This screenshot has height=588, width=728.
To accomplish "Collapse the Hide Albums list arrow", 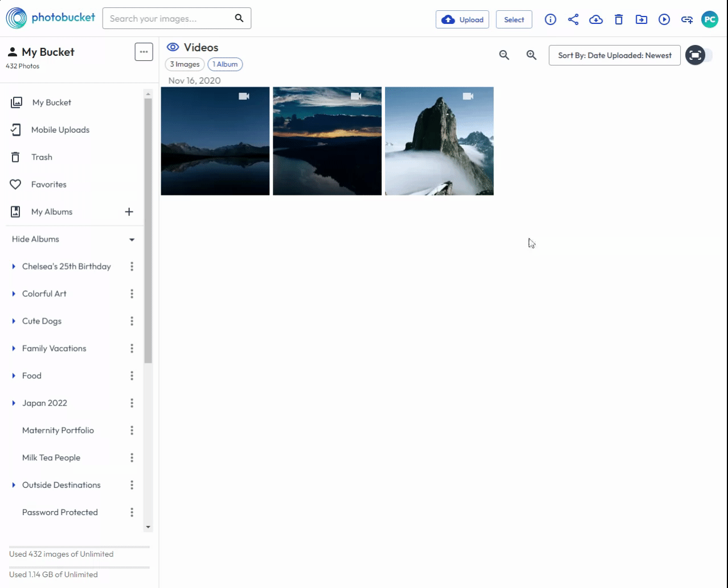I will pyautogui.click(x=132, y=239).
